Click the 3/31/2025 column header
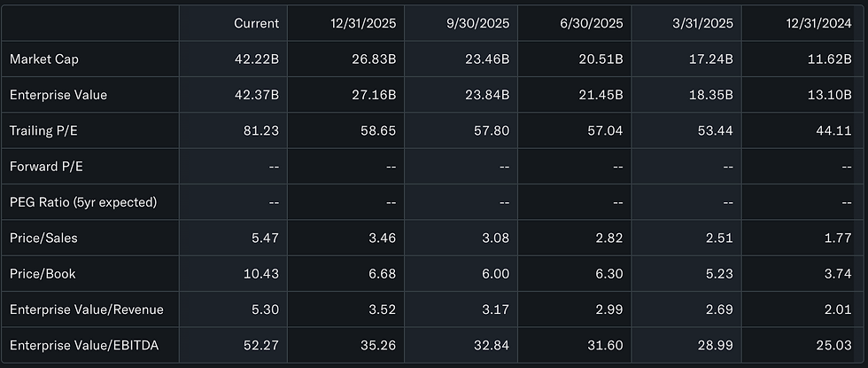This screenshot has width=868, height=368. pyautogui.click(x=704, y=23)
